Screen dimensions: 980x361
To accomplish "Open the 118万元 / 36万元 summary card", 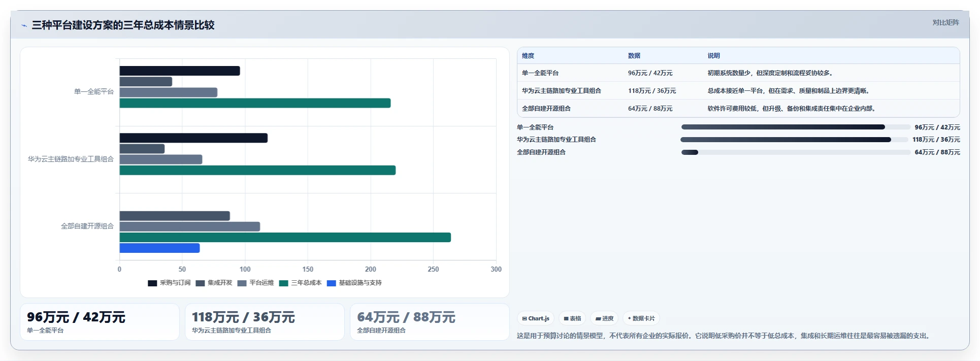I will 265,322.
